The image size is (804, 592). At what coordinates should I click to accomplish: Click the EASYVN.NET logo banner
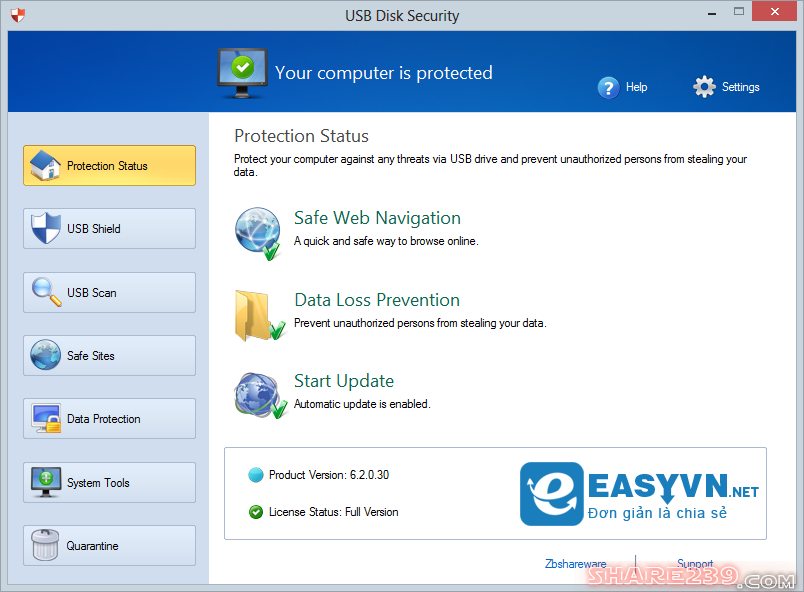[x=639, y=494]
